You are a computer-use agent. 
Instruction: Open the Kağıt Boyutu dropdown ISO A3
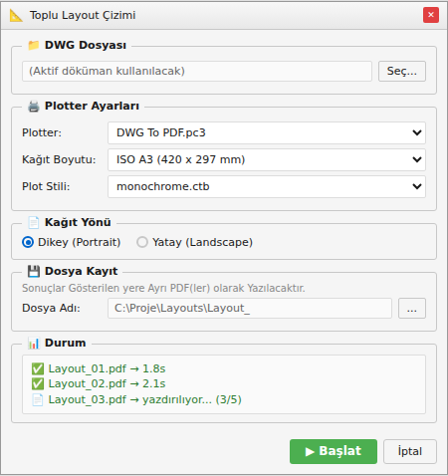pos(267,159)
